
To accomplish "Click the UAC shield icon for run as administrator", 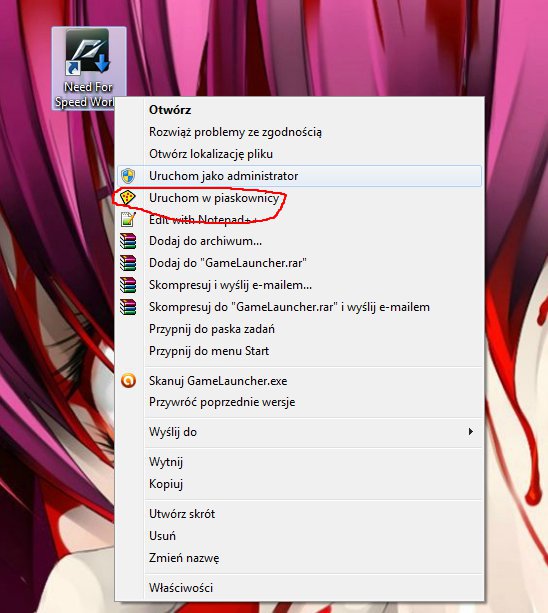I will (x=128, y=176).
